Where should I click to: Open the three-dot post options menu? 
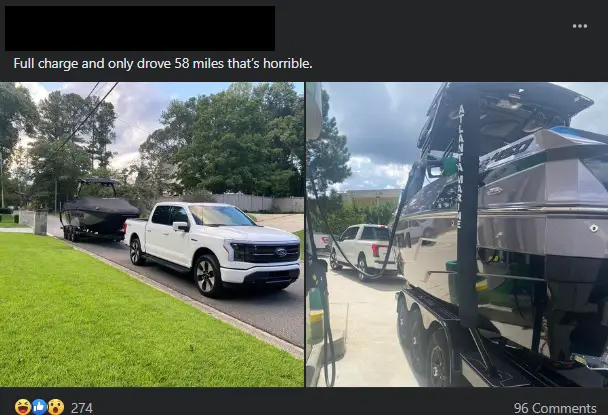[x=580, y=26]
